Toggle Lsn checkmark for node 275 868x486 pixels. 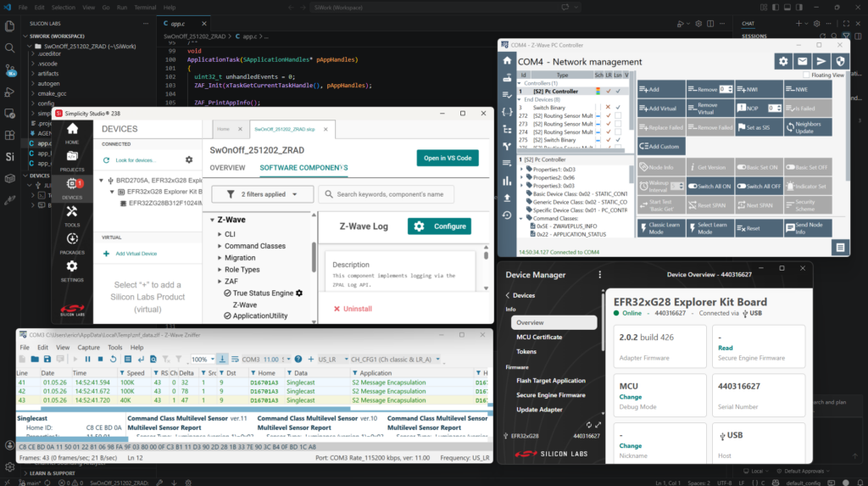(618, 140)
